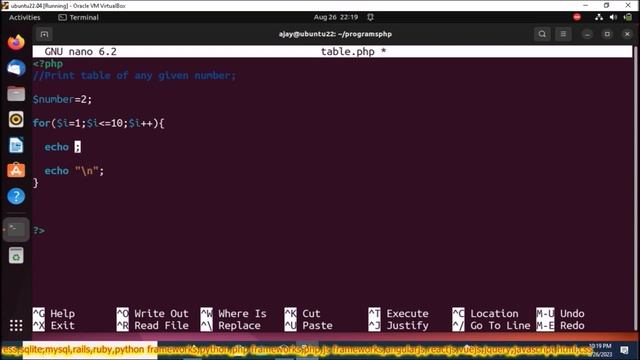Click the ^/ Go To Line shortcut
The width and height of the screenshot is (640, 360).
pos(491,325)
